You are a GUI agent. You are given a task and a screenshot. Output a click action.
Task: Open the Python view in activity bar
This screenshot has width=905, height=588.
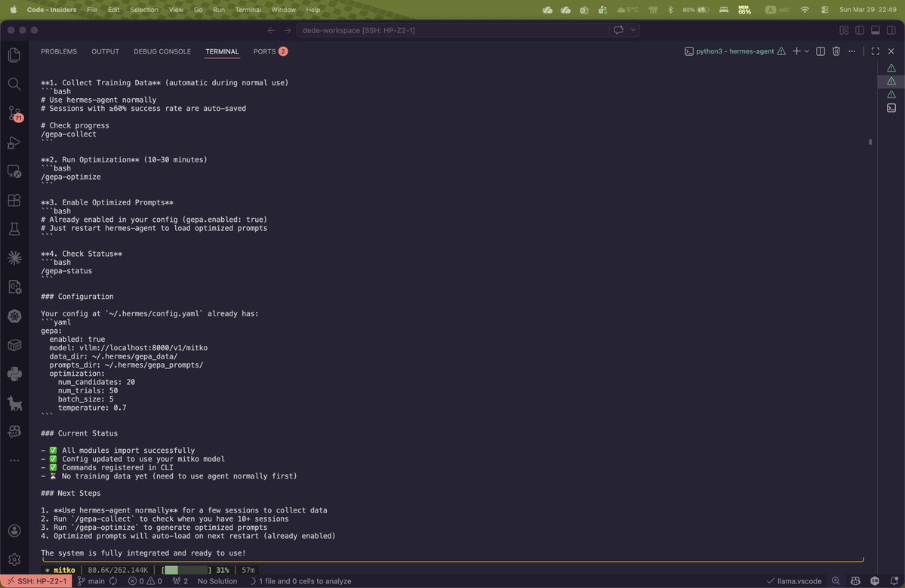click(14, 374)
